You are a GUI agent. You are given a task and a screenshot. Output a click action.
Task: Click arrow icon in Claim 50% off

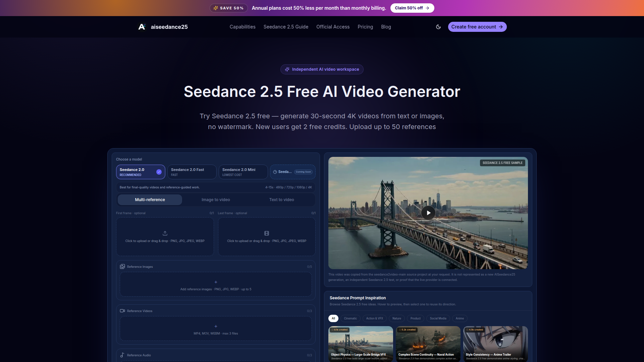(427, 8)
